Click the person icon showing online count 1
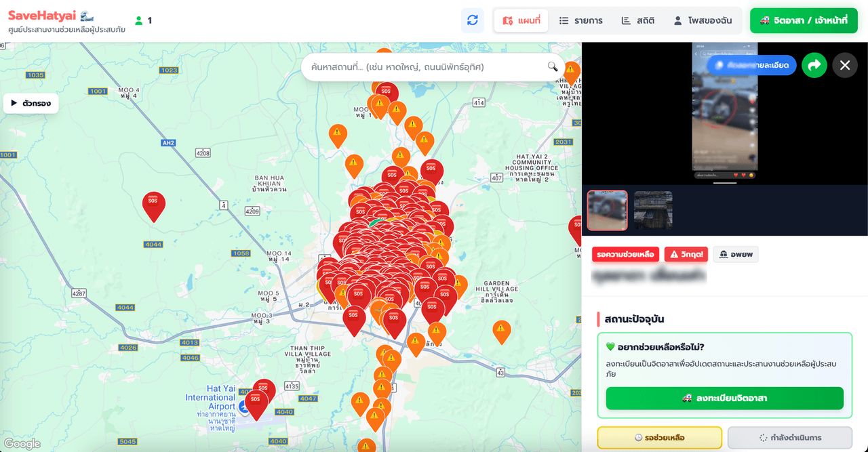The image size is (868, 452). pos(140,20)
